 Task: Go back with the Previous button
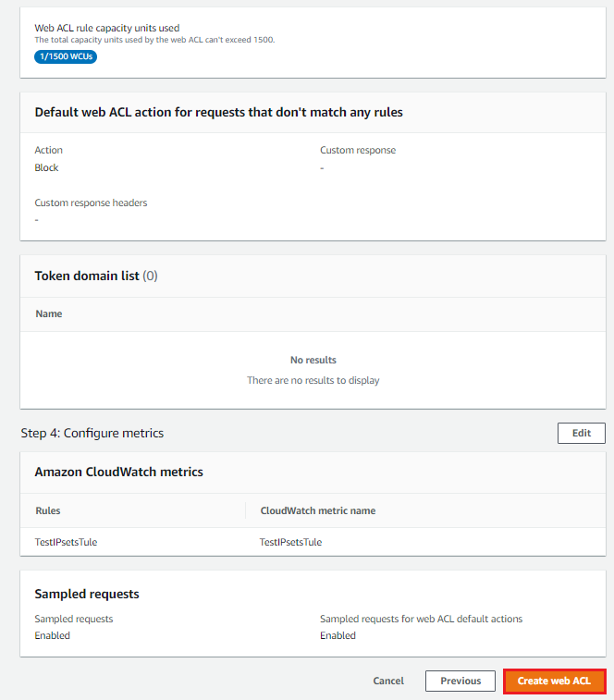click(460, 682)
